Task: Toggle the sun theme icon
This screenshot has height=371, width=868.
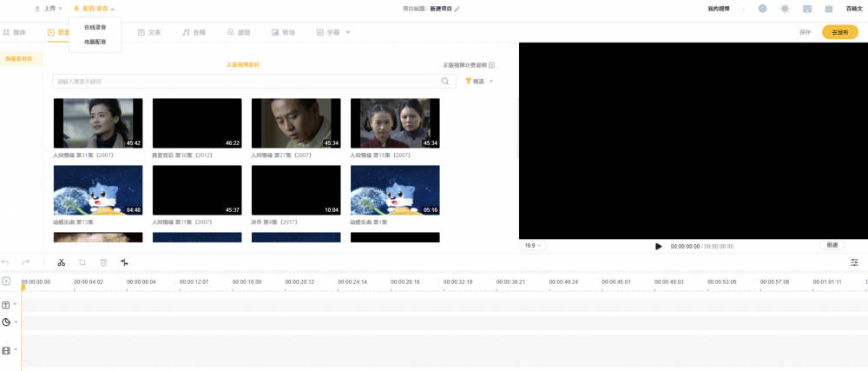Action: pos(785,9)
